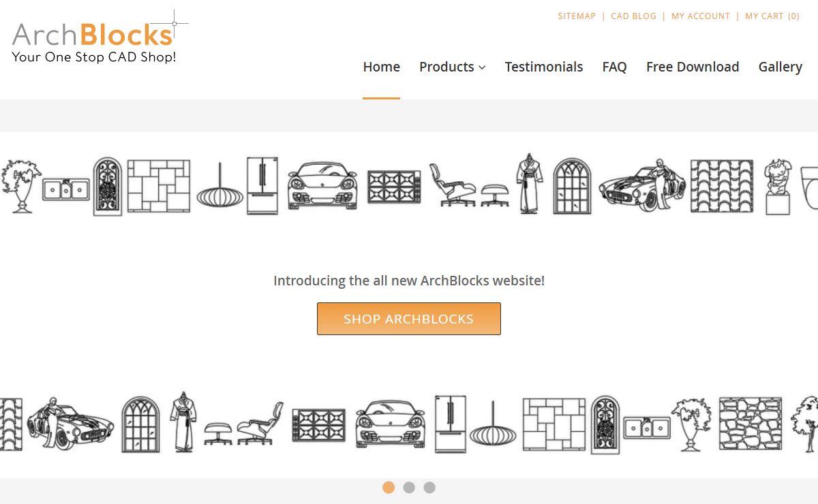Expand the Products dropdown chevron
Image resolution: width=818 pixels, height=504 pixels.
tap(482, 67)
